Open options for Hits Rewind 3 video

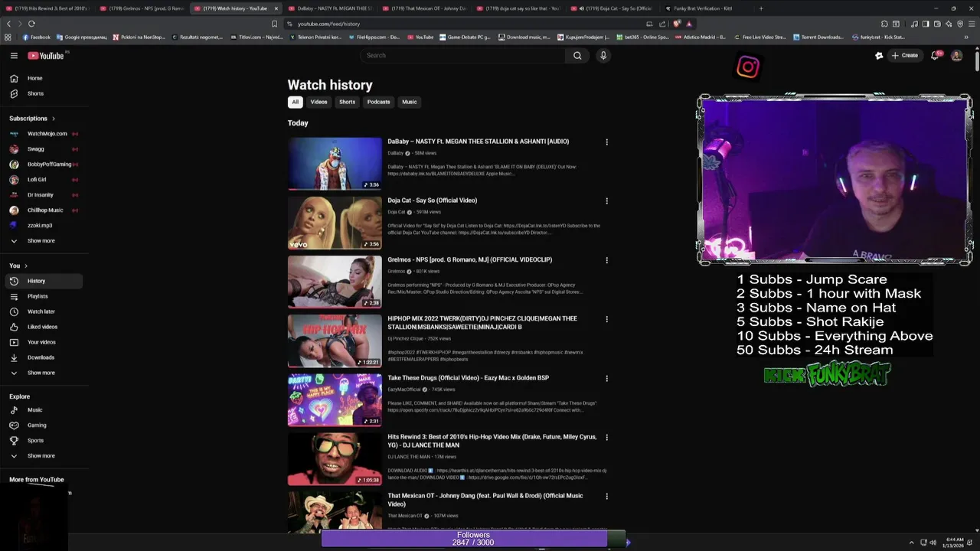coord(606,438)
